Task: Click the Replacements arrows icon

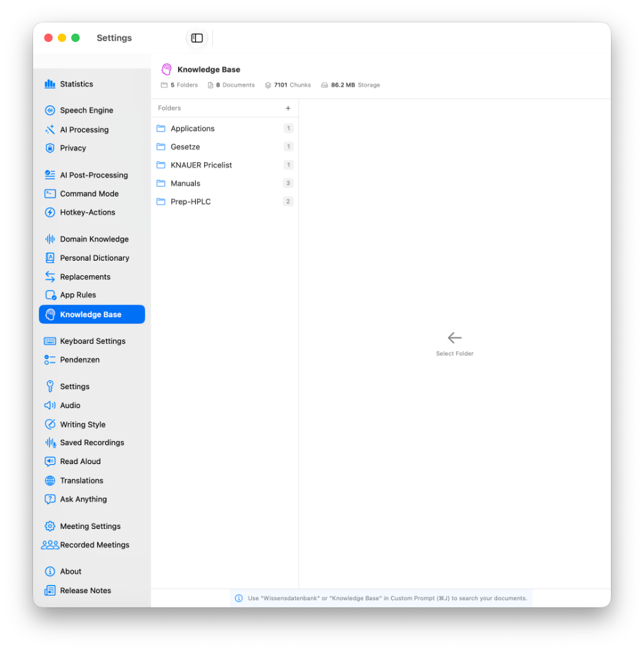Action: [50, 277]
